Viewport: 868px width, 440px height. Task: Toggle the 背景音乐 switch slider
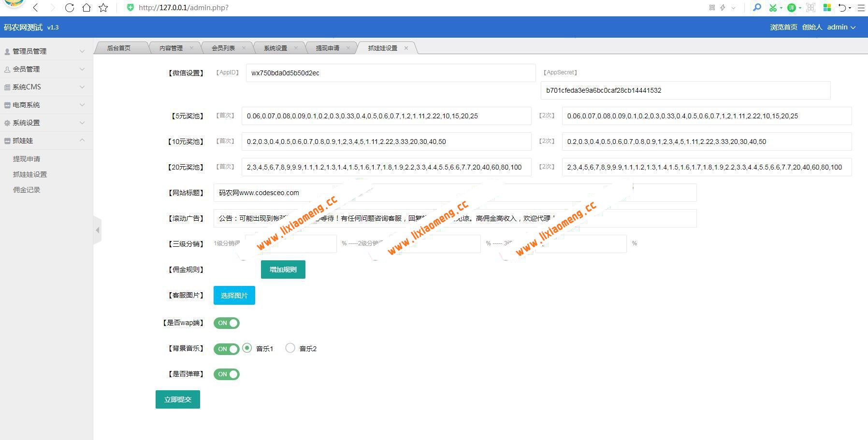coord(226,348)
